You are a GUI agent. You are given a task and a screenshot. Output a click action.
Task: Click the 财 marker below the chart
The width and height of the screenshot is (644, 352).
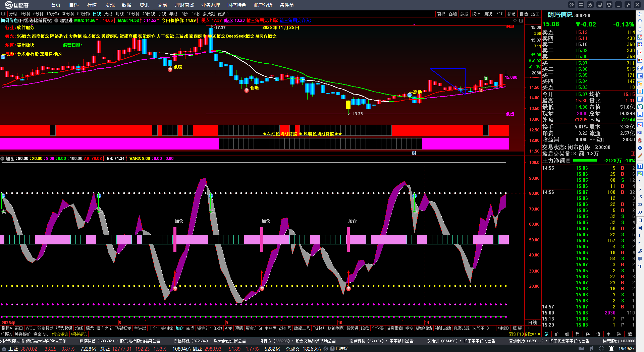pyautogui.click(x=414, y=153)
